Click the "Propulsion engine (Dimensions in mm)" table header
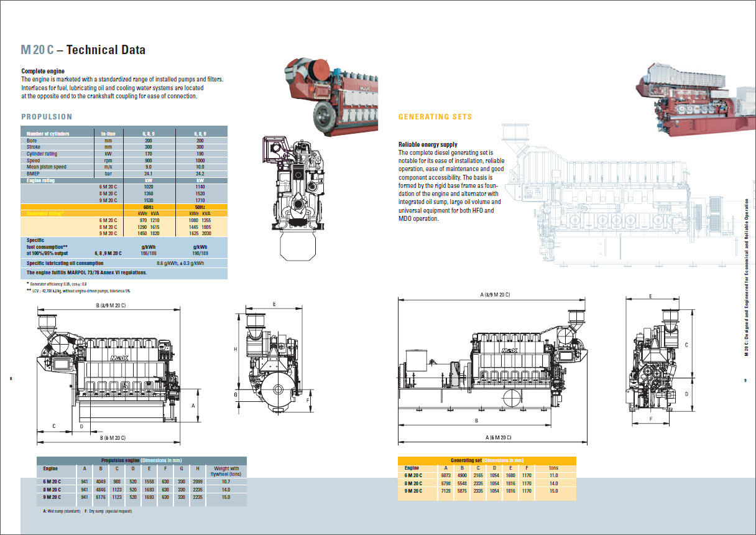The height and width of the screenshot is (535, 756). pos(141,460)
